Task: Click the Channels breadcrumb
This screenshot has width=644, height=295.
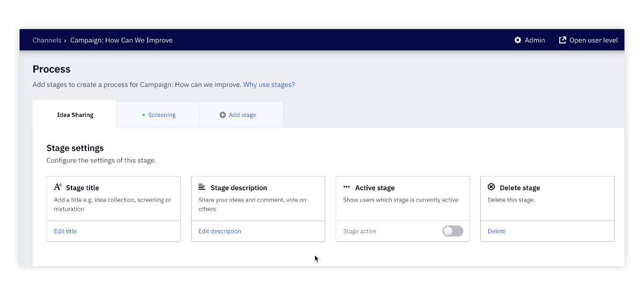Action: coord(47,40)
